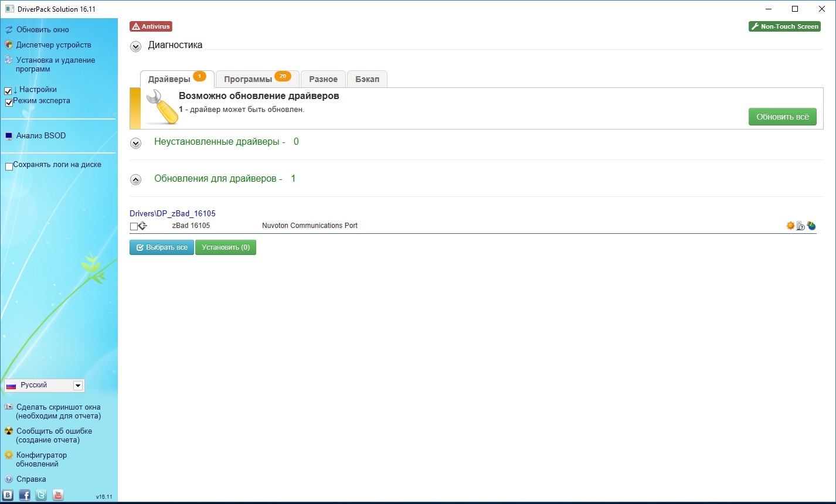Disable Режим эксперта checkbox
This screenshot has width=836, height=504.
[x=9, y=103]
